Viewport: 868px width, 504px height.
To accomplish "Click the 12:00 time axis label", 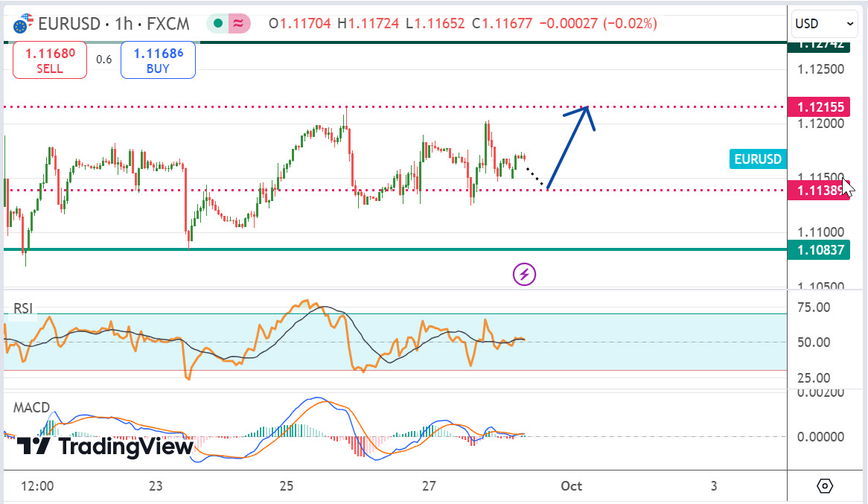I will (x=38, y=486).
